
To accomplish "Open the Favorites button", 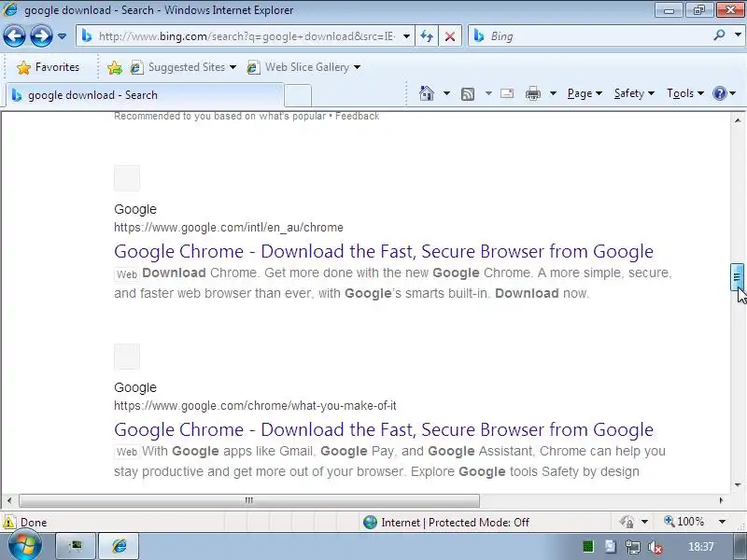I will tap(48, 67).
